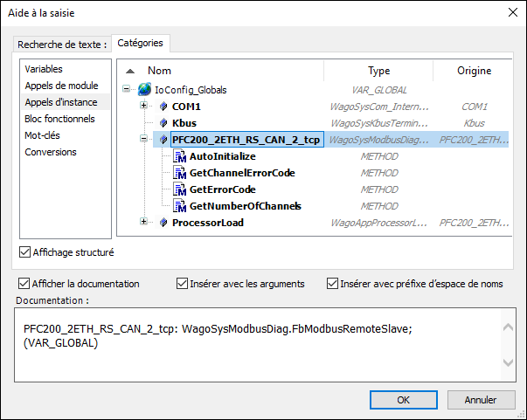
Task: Select the Appels d'instance category
Action: tap(66, 102)
